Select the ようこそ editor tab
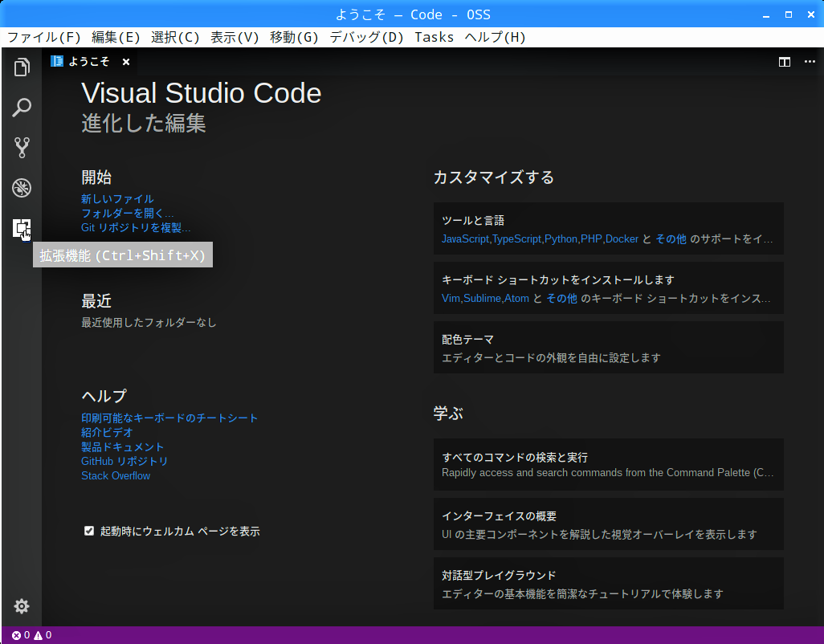 coord(89,62)
